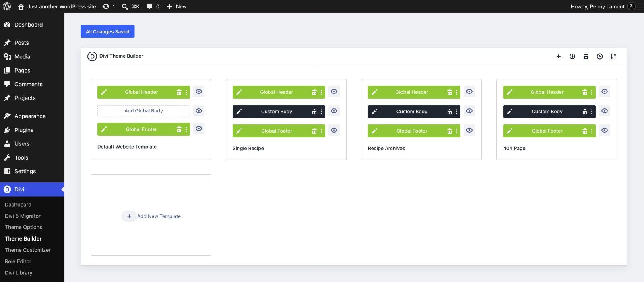Click the New link in admin bar

177,6
